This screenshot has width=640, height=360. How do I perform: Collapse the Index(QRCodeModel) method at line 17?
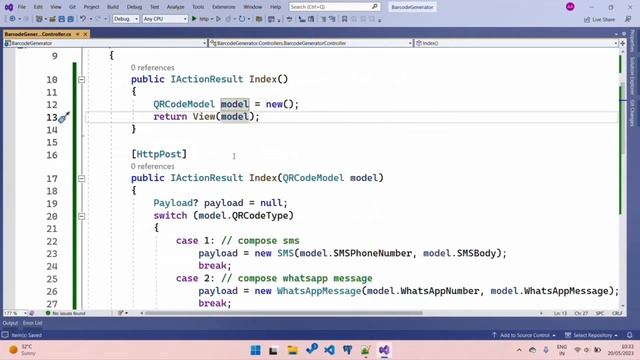tap(82, 178)
